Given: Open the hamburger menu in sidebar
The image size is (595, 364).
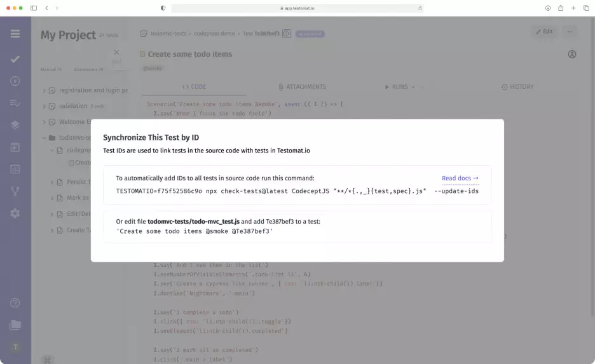Looking at the screenshot, I should pyautogui.click(x=15, y=34).
